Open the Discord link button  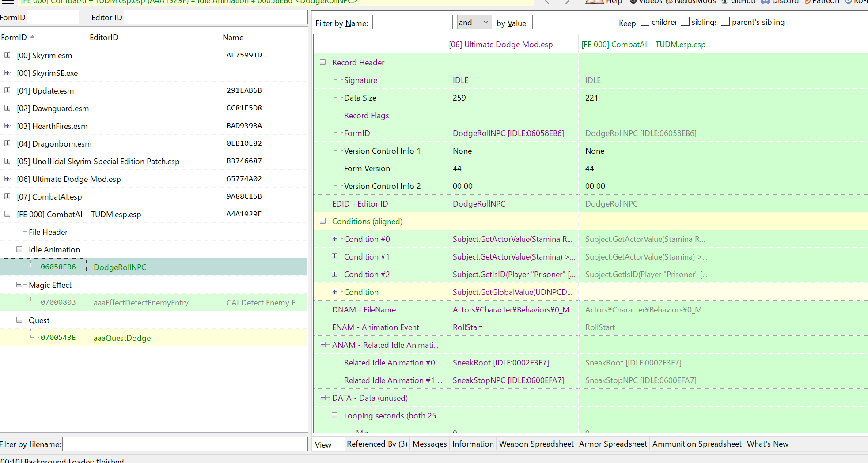pyautogui.click(x=781, y=1)
